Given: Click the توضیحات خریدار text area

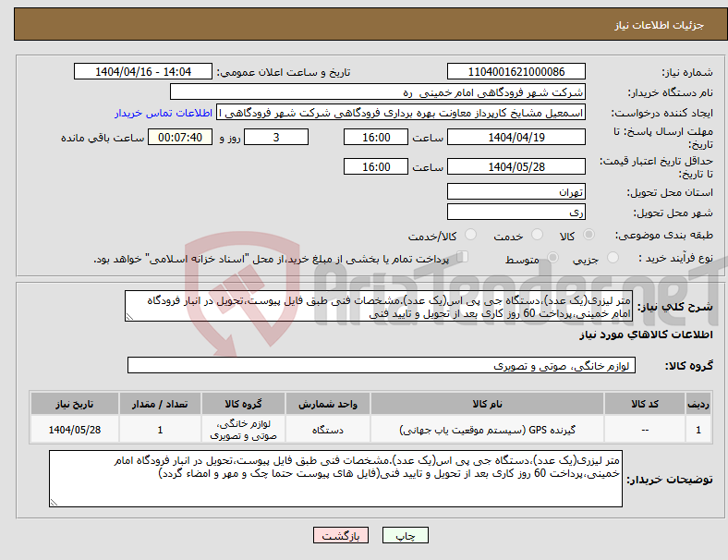Looking at the screenshot, I should (x=335, y=479).
